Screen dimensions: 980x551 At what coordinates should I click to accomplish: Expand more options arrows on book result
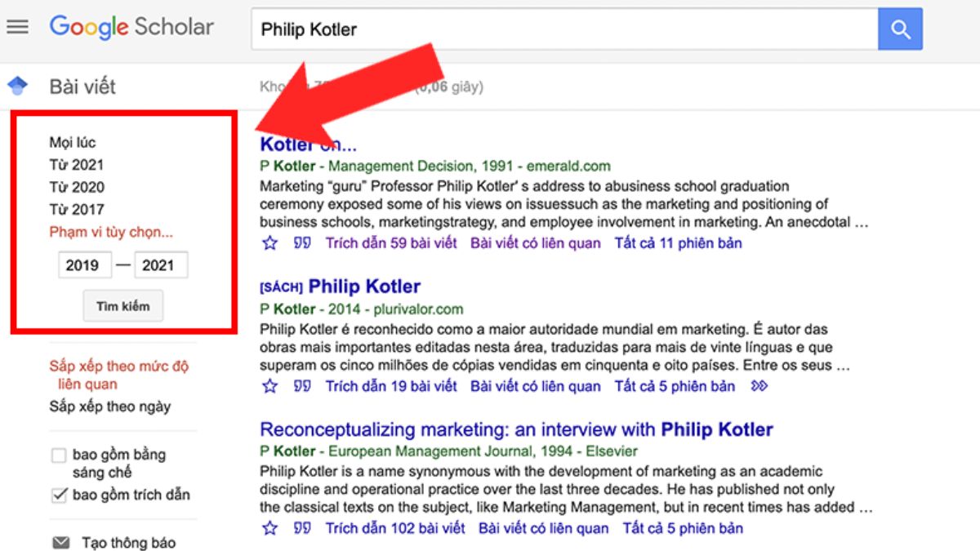click(759, 386)
